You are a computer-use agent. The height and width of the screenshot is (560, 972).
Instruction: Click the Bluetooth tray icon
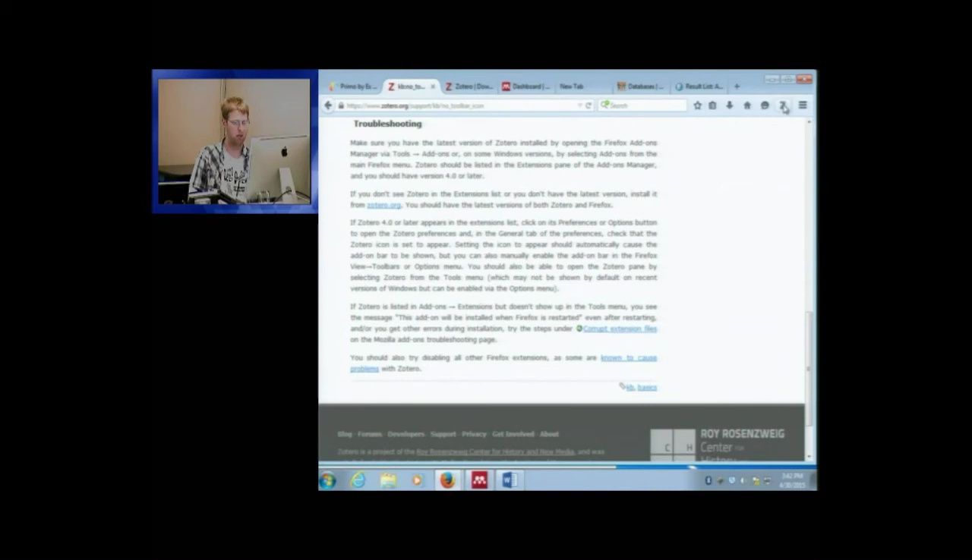tap(708, 480)
